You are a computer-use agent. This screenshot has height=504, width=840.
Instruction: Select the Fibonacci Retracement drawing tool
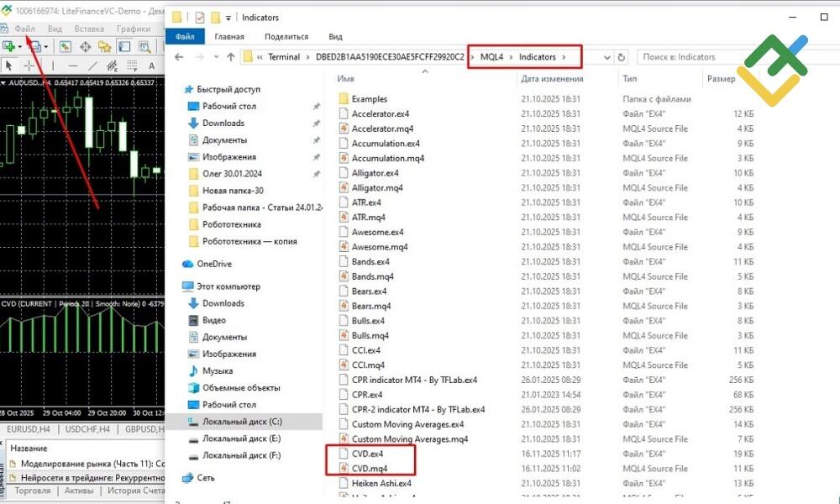(132, 66)
